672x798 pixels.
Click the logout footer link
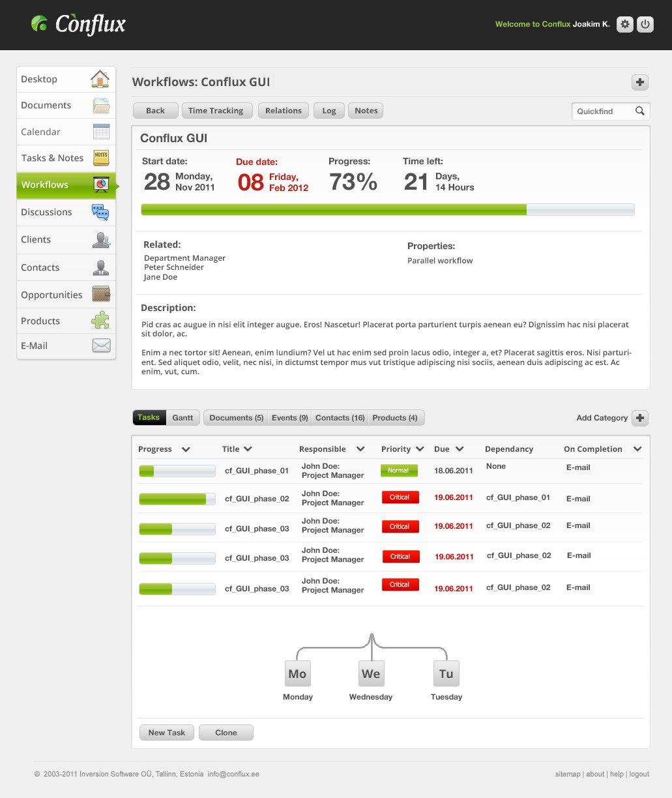(639, 774)
